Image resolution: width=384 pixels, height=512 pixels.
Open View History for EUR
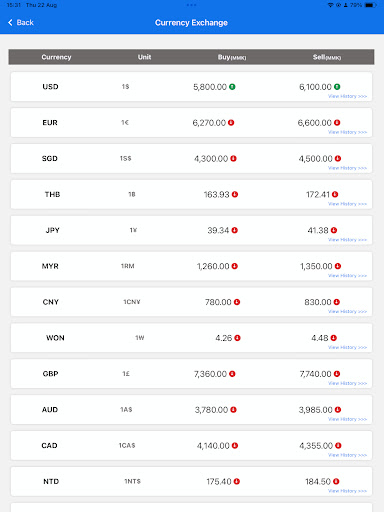347,132
